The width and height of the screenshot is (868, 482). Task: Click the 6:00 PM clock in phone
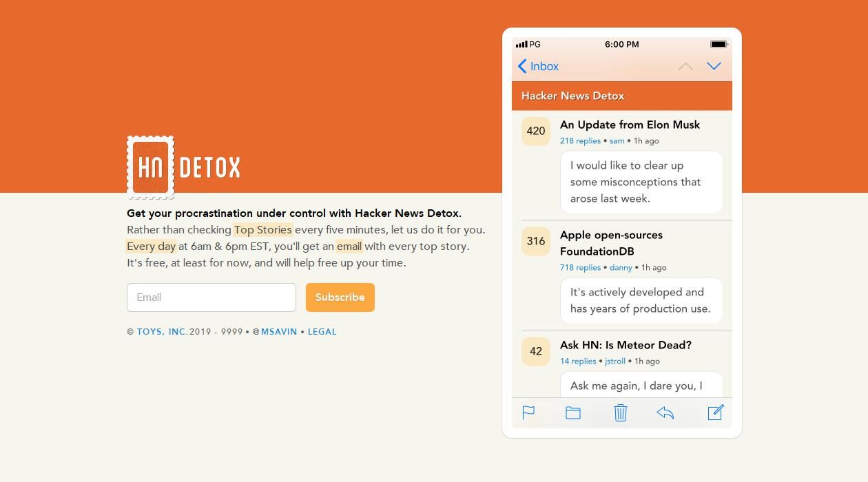coord(622,44)
